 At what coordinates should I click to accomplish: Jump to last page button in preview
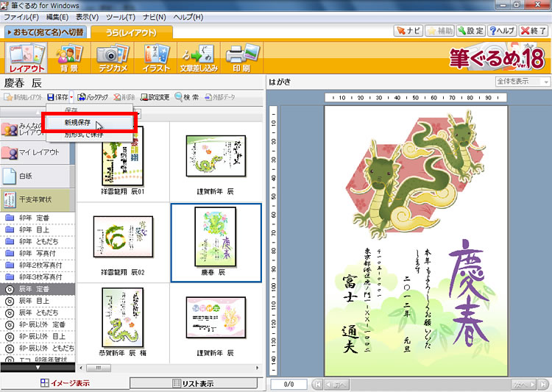(x=543, y=384)
